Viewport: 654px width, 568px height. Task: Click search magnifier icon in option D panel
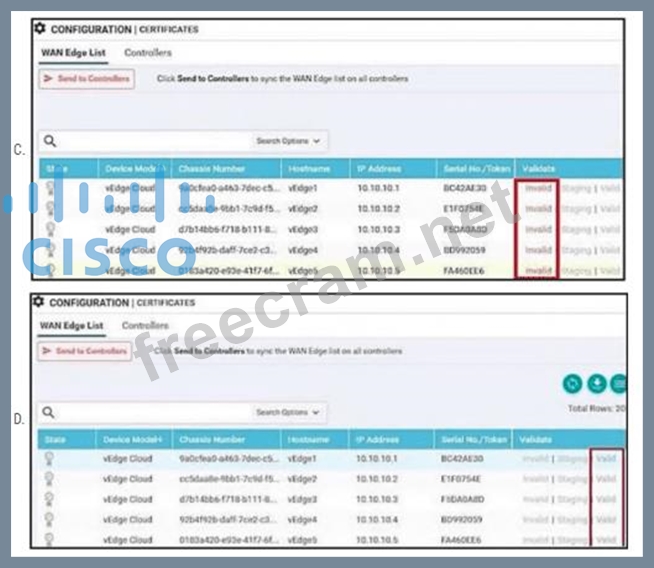point(49,412)
